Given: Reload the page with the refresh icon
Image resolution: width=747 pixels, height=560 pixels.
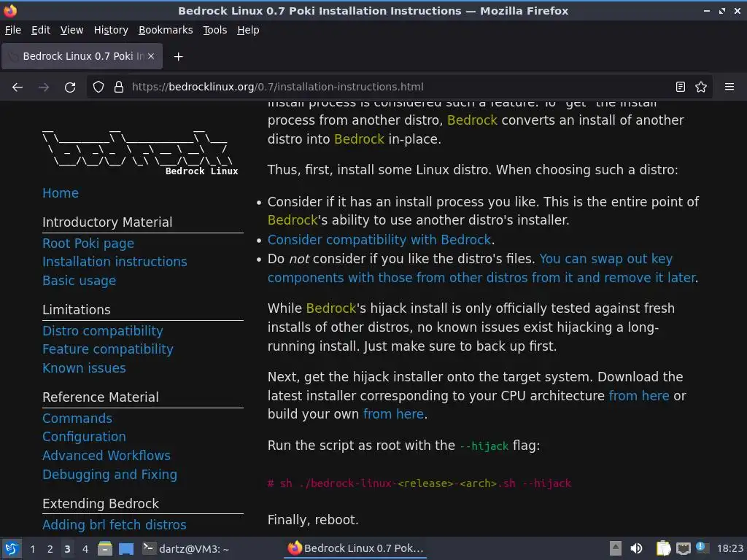Looking at the screenshot, I should (70, 87).
